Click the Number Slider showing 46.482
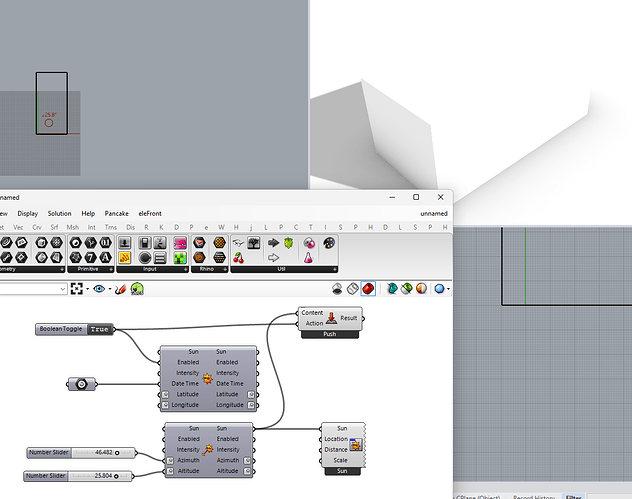 click(x=81, y=453)
